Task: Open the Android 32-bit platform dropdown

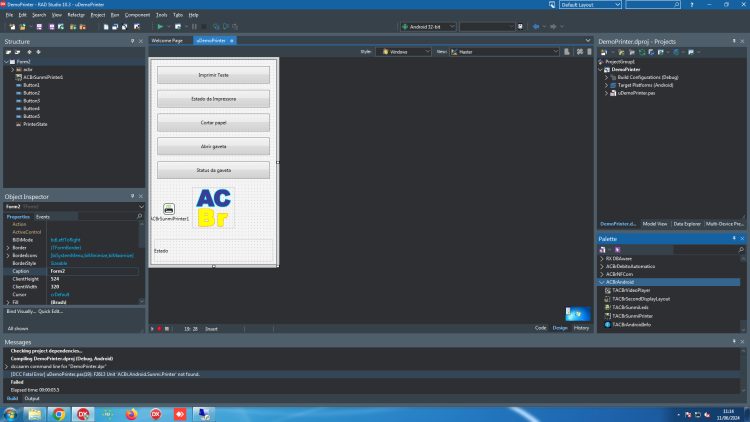Action: point(428,27)
